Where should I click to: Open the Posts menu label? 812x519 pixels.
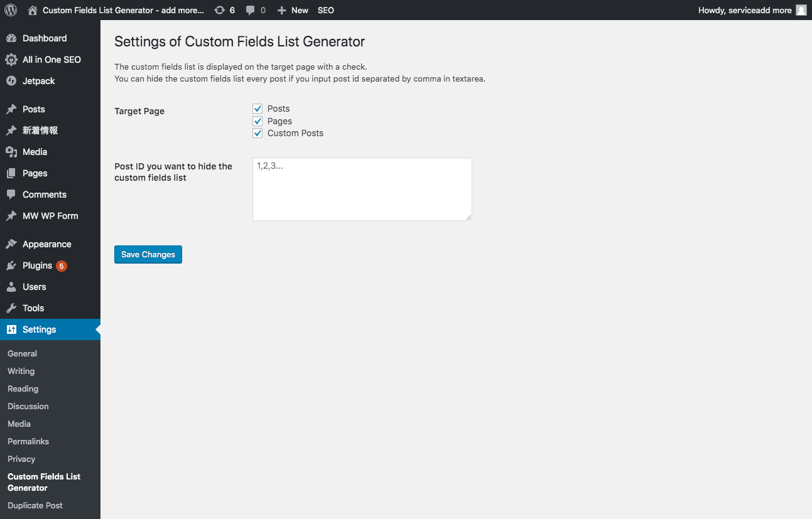(34, 109)
